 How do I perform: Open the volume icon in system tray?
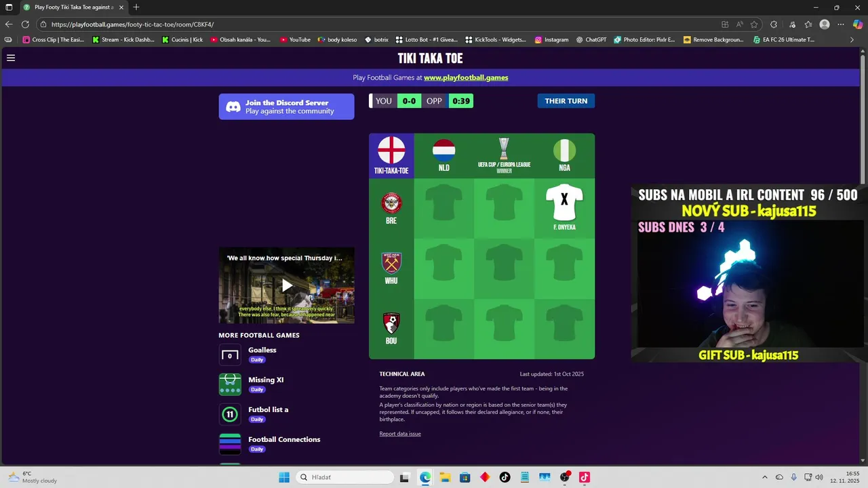coord(819,477)
